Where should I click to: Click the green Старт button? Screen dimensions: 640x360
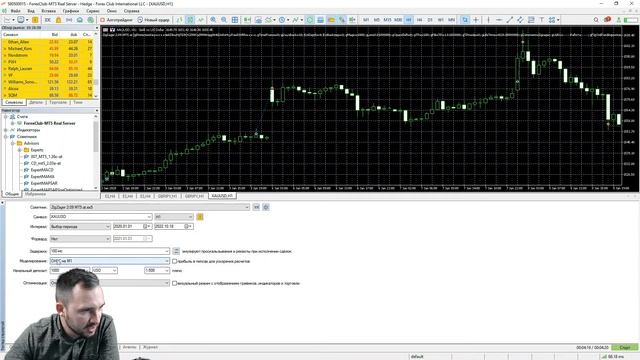point(625,347)
